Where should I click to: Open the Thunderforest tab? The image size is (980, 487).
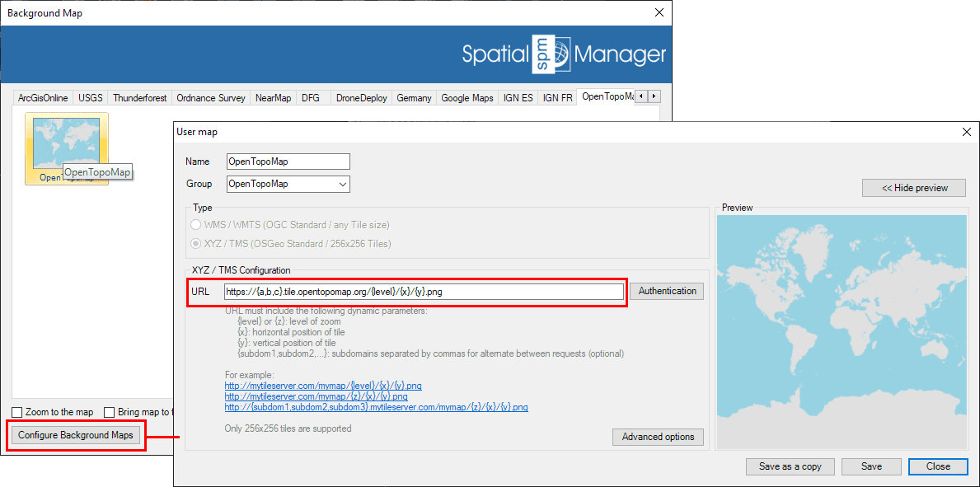139,98
